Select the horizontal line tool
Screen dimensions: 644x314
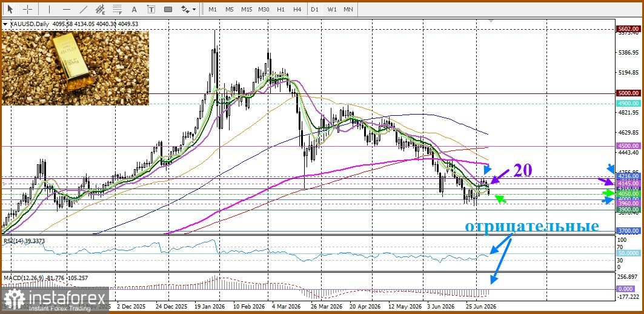point(67,9)
